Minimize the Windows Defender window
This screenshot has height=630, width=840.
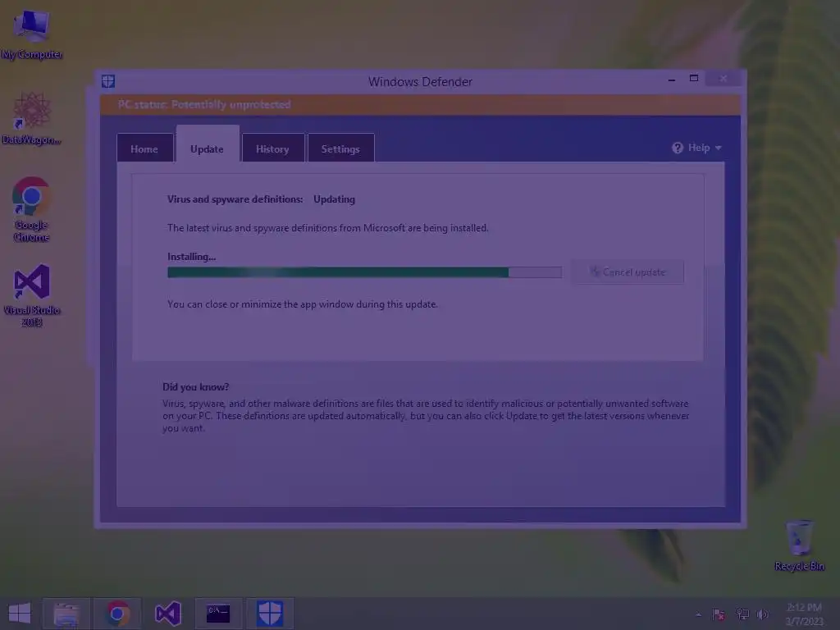tap(671, 80)
